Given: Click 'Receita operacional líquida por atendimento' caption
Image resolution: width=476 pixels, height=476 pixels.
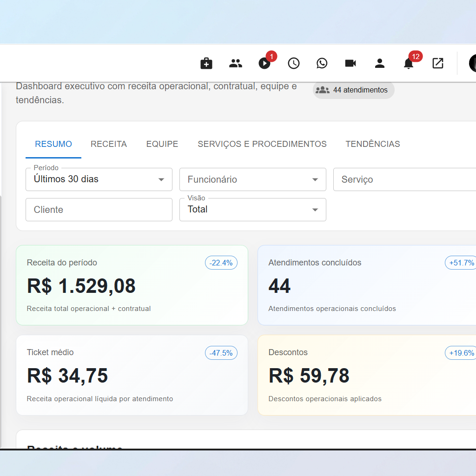Looking at the screenshot, I should (100, 398).
